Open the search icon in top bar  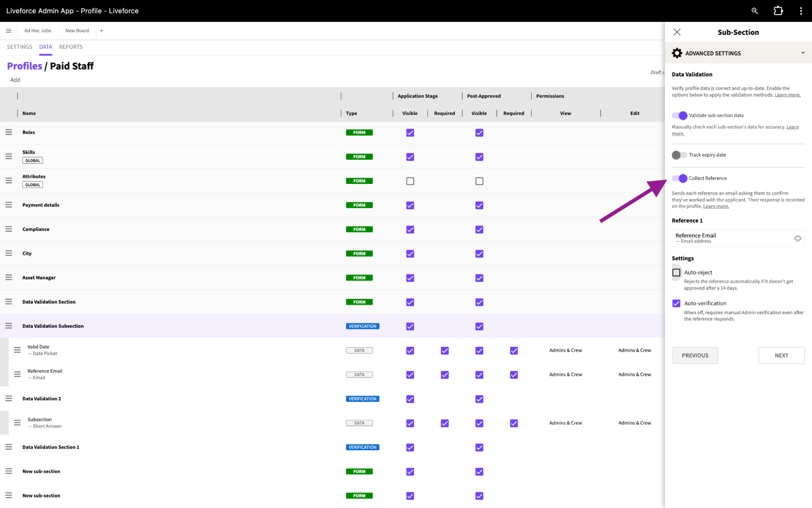point(754,11)
